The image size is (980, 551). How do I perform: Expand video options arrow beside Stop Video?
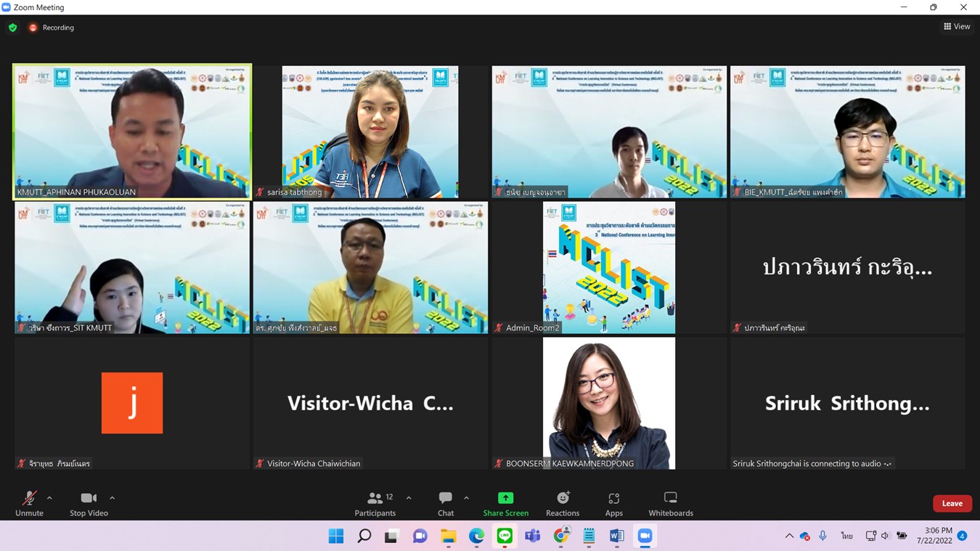point(112,498)
